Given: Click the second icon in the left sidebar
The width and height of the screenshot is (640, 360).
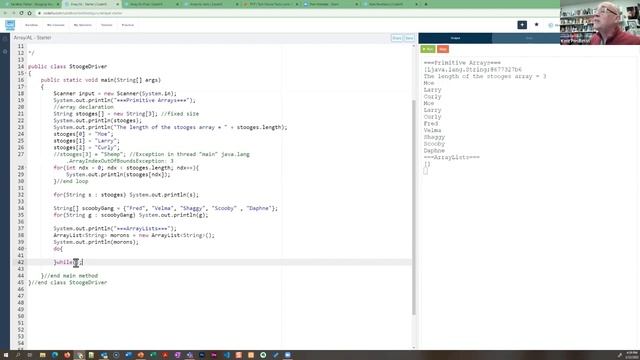Looking at the screenshot, I should pos(5,51).
